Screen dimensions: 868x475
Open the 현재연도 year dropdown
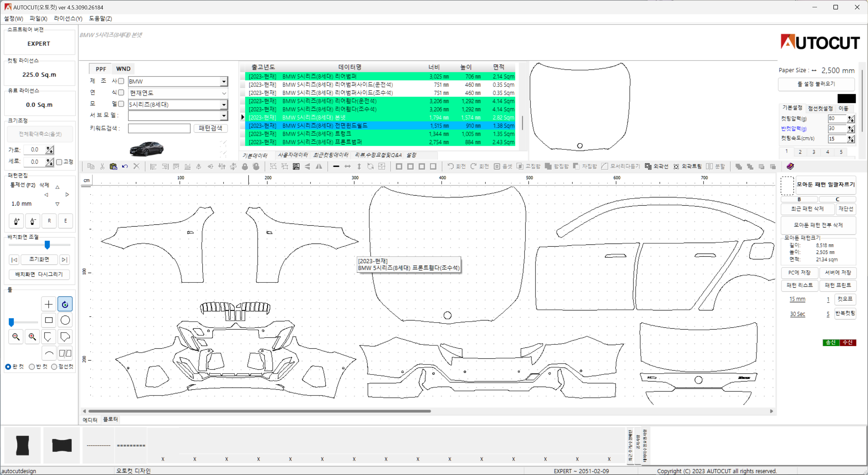click(224, 93)
